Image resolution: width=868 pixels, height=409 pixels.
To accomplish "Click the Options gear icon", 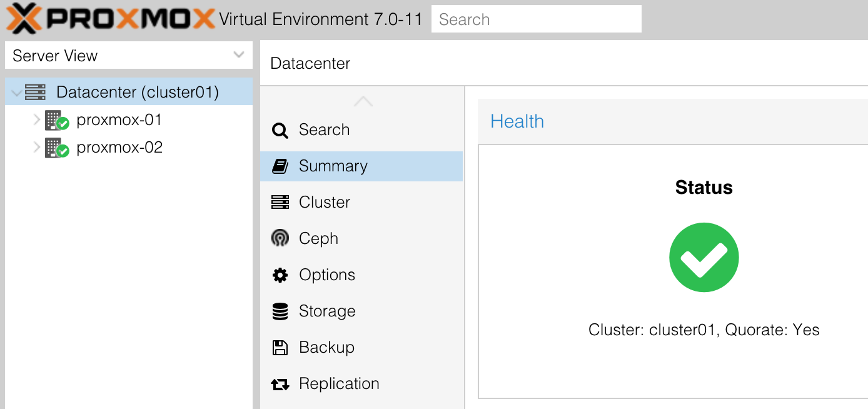I will pyautogui.click(x=280, y=275).
